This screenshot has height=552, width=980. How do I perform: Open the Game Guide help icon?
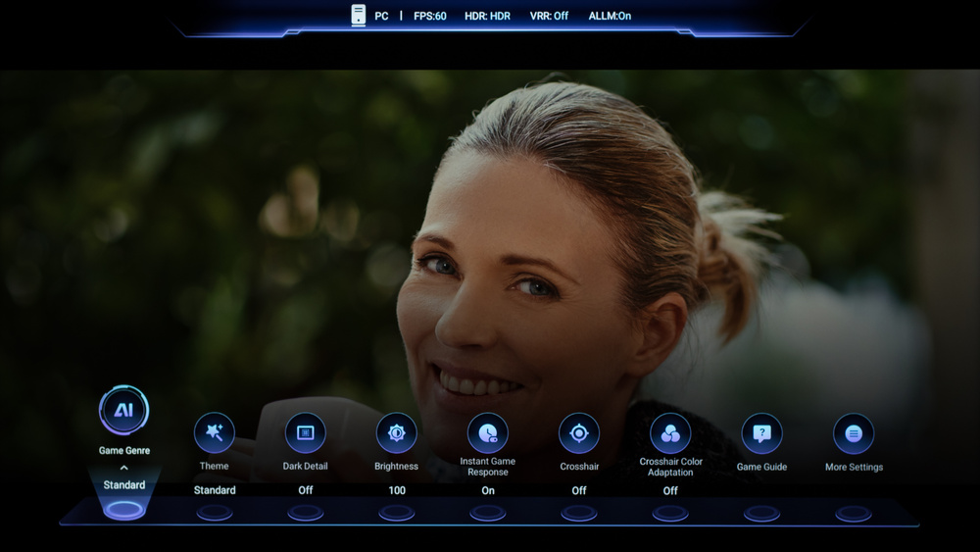tap(761, 432)
